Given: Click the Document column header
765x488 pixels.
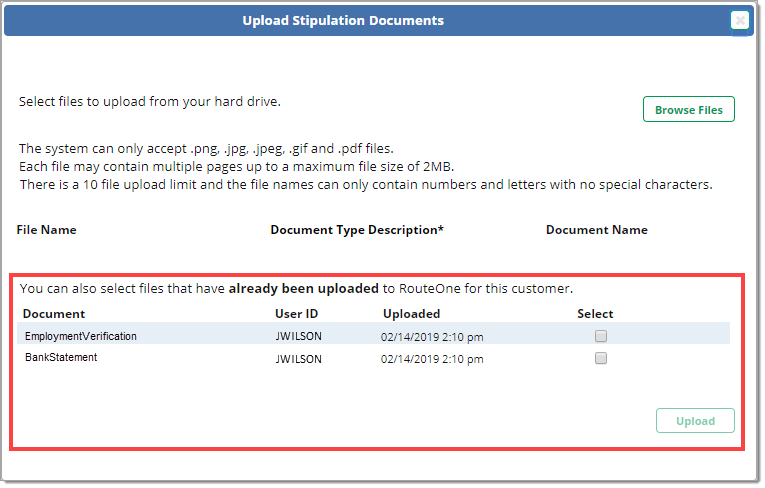Looking at the screenshot, I should [x=54, y=314].
